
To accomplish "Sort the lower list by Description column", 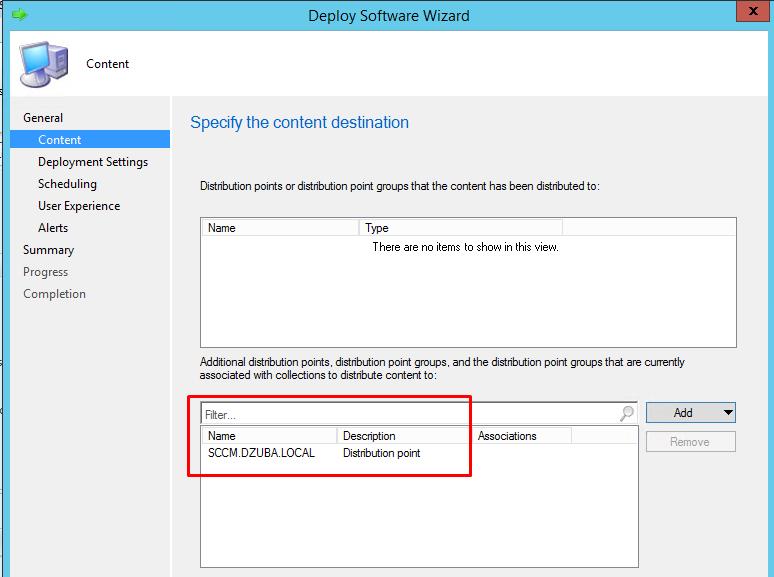I will (403, 436).
